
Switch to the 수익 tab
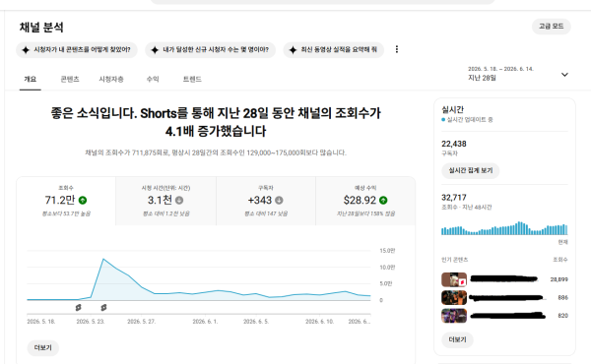point(153,79)
